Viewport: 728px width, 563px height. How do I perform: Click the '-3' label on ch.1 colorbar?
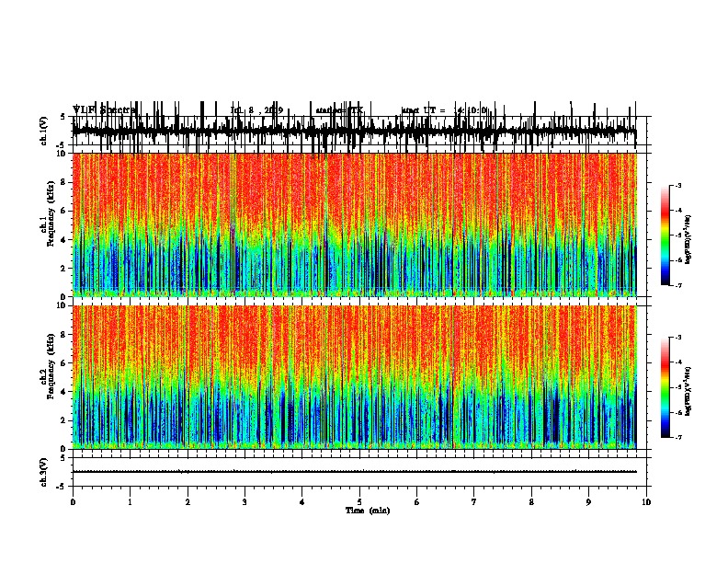click(x=677, y=185)
